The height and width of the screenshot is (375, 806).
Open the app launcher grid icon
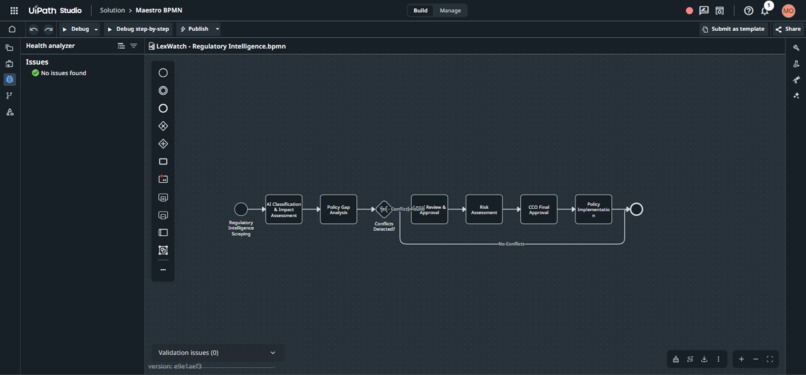pyautogui.click(x=14, y=10)
